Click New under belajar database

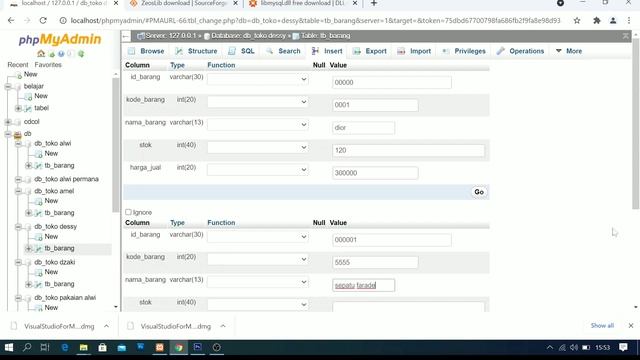[41, 96]
